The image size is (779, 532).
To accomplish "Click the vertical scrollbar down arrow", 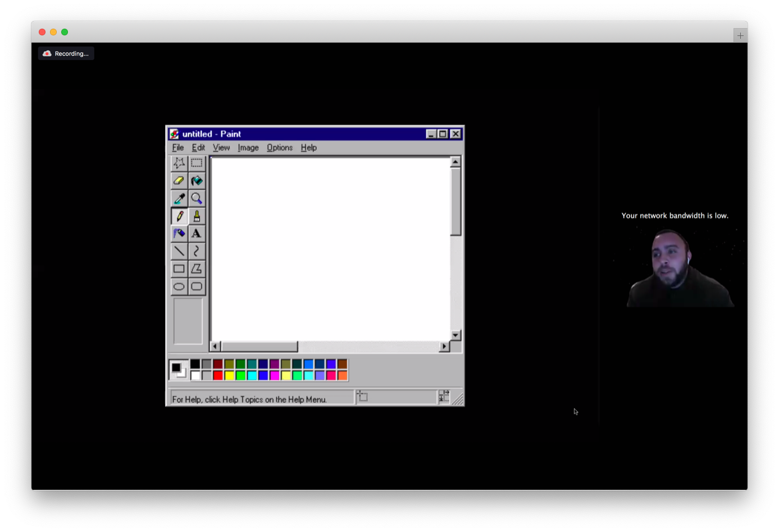I will coord(455,335).
